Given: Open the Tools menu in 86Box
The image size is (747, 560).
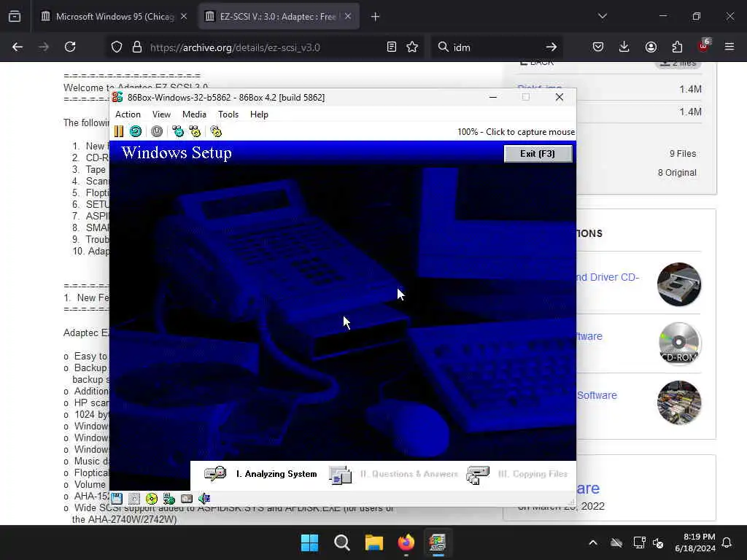Looking at the screenshot, I should pyautogui.click(x=228, y=114).
